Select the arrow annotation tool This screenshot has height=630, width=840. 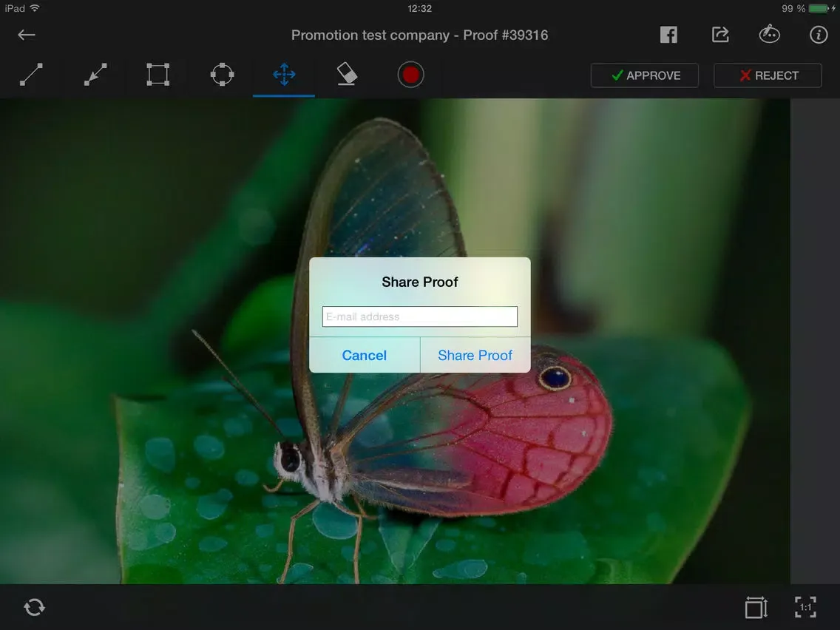[95, 75]
